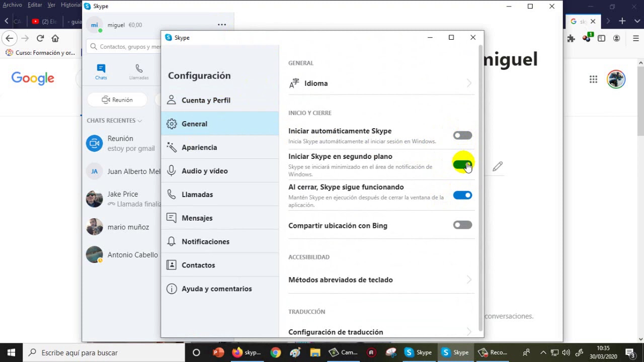Open Cortana circle icon on taskbar
The height and width of the screenshot is (362, 644).
196,352
